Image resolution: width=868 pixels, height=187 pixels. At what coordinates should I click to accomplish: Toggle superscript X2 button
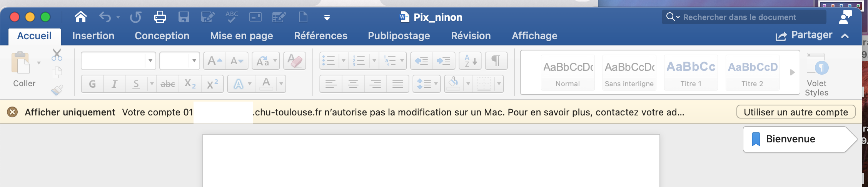coord(212,84)
